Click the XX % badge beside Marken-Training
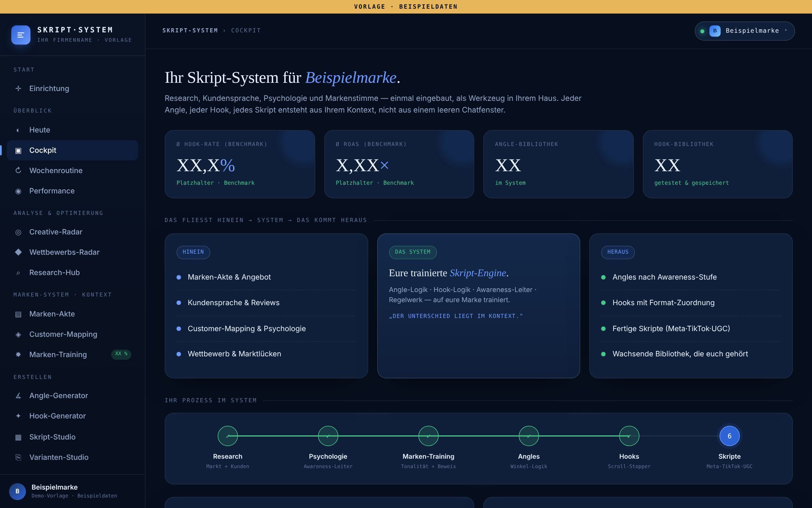The width and height of the screenshot is (812, 508). (x=121, y=354)
